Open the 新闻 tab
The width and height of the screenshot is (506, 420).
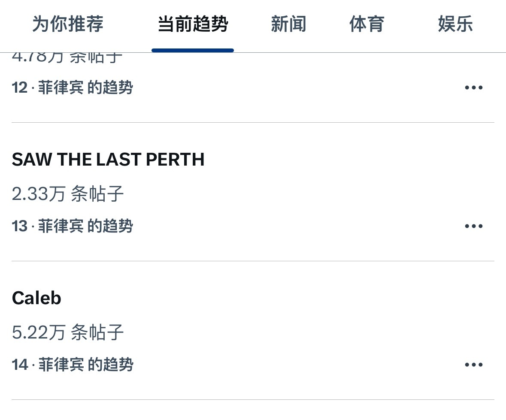(288, 24)
